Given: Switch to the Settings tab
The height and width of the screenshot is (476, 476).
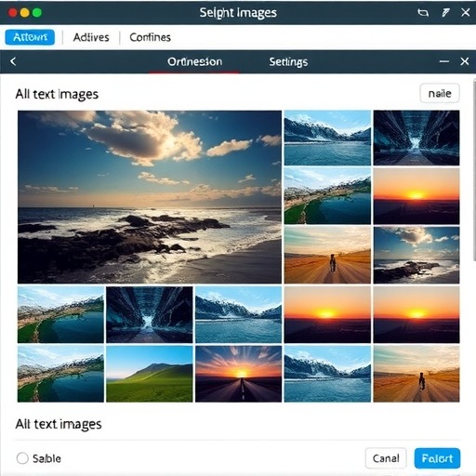Looking at the screenshot, I should click(288, 61).
